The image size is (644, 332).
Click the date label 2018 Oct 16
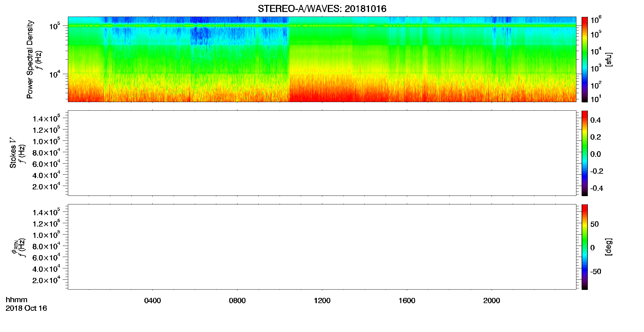pos(26,308)
